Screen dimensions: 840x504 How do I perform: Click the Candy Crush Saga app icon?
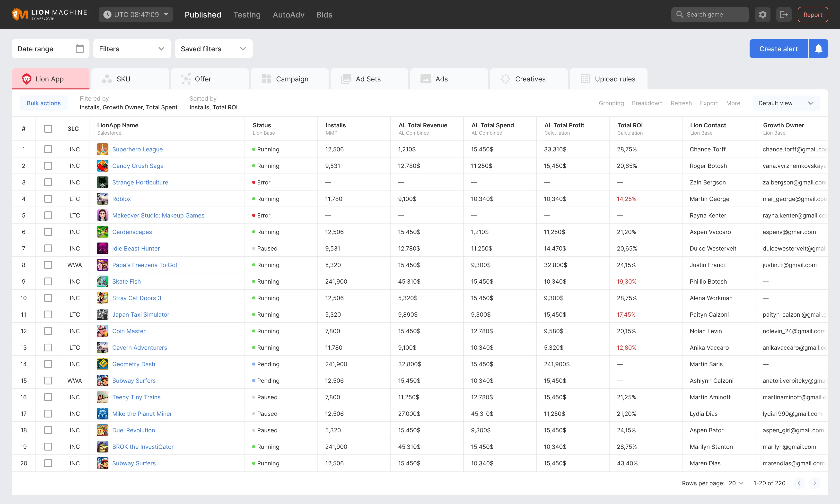102,166
